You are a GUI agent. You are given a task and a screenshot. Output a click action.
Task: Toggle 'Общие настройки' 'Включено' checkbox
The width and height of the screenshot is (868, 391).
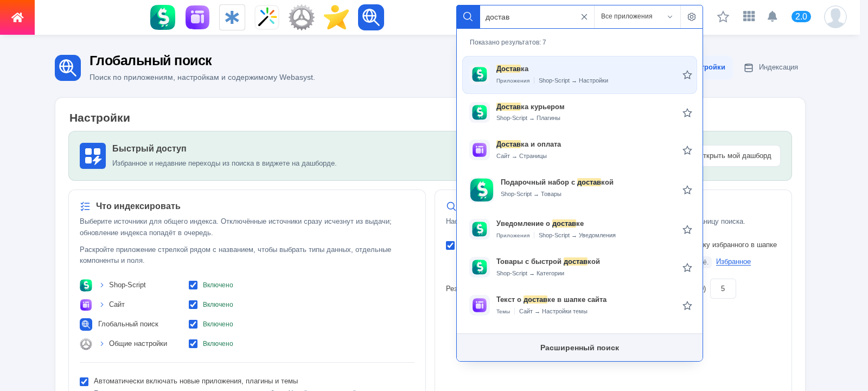click(193, 344)
